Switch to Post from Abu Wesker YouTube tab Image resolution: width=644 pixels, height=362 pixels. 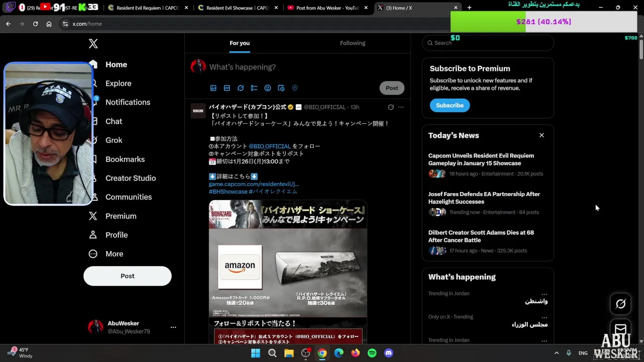coord(327,8)
